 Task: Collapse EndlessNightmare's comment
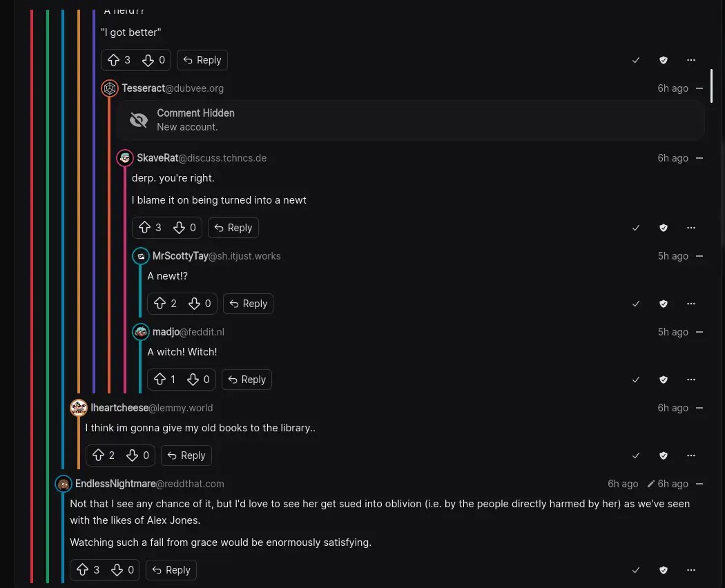tap(699, 484)
